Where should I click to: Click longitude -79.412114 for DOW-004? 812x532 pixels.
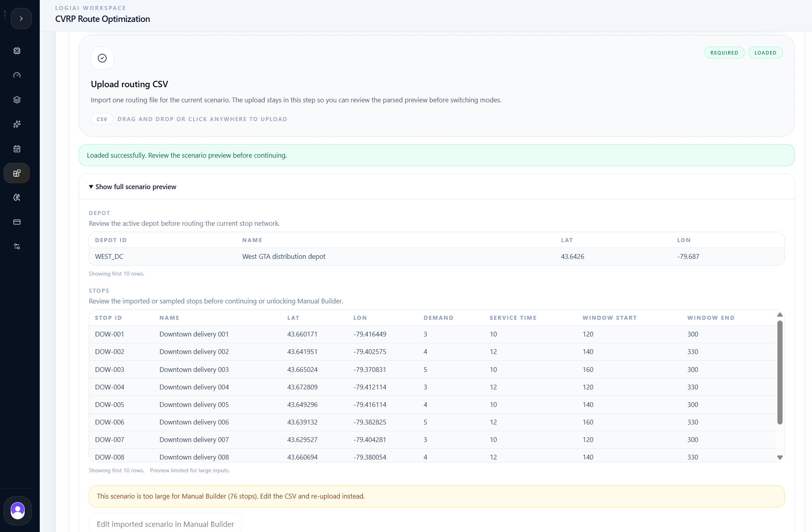pos(370,387)
